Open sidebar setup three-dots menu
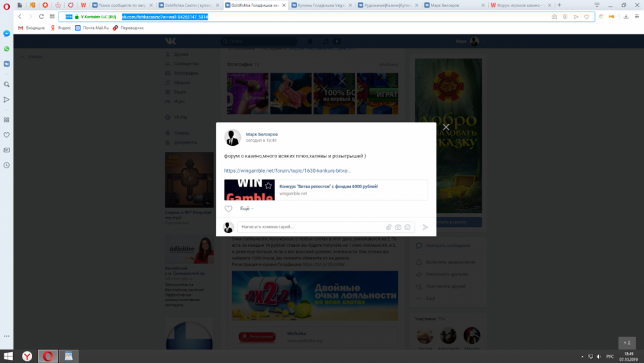The height and width of the screenshot is (363, 644). click(x=6, y=336)
